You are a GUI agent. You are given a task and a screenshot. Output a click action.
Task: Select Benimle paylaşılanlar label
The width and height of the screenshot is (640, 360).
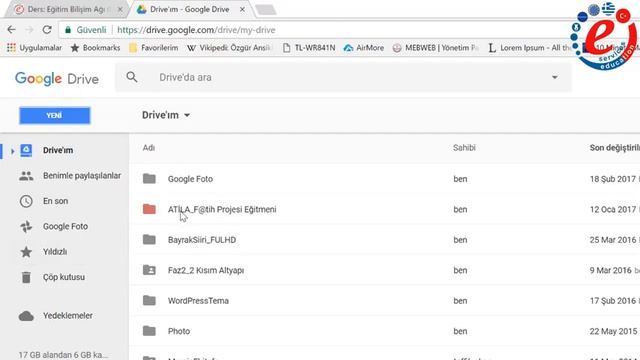82,176
